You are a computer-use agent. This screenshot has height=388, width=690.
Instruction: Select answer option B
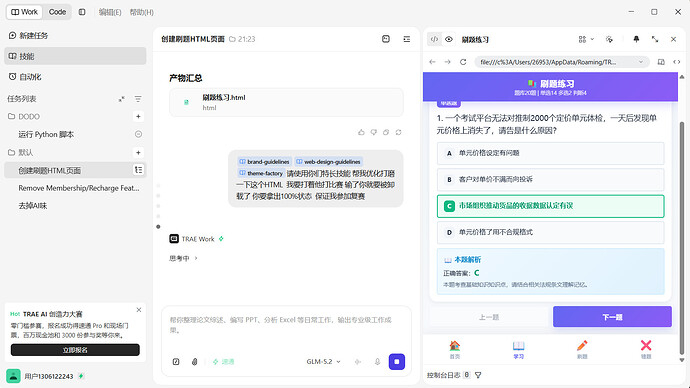coord(551,179)
